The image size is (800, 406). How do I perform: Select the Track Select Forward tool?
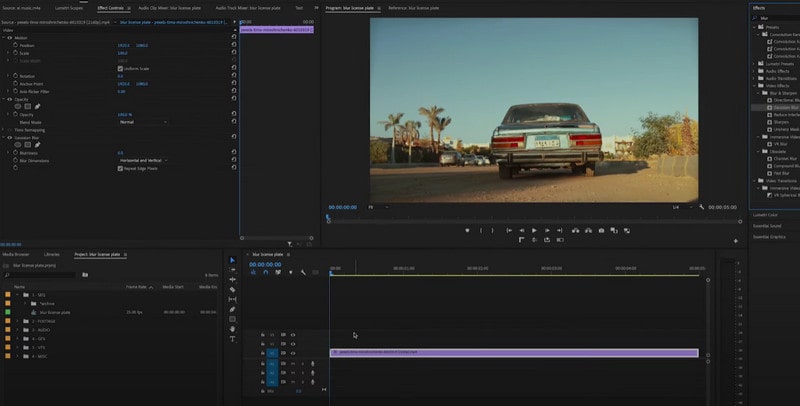[232, 270]
